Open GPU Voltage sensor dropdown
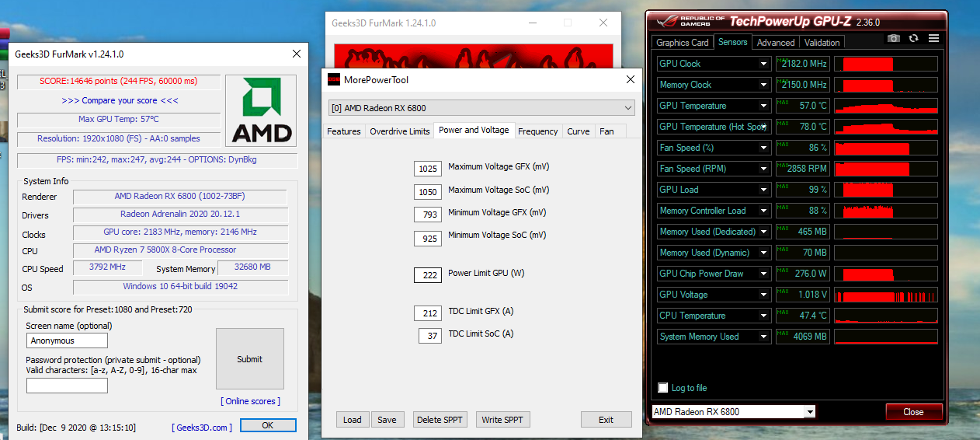This screenshot has width=980, height=440. coord(764,295)
